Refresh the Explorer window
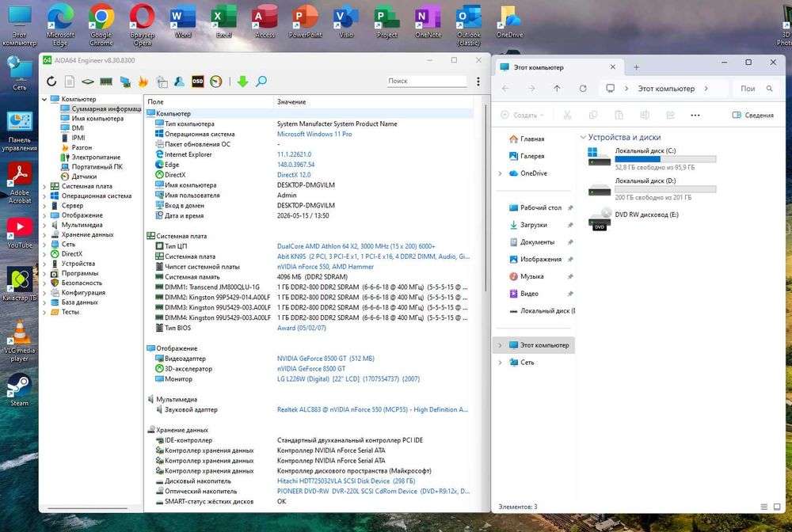This screenshot has height=532, width=792. click(583, 89)
